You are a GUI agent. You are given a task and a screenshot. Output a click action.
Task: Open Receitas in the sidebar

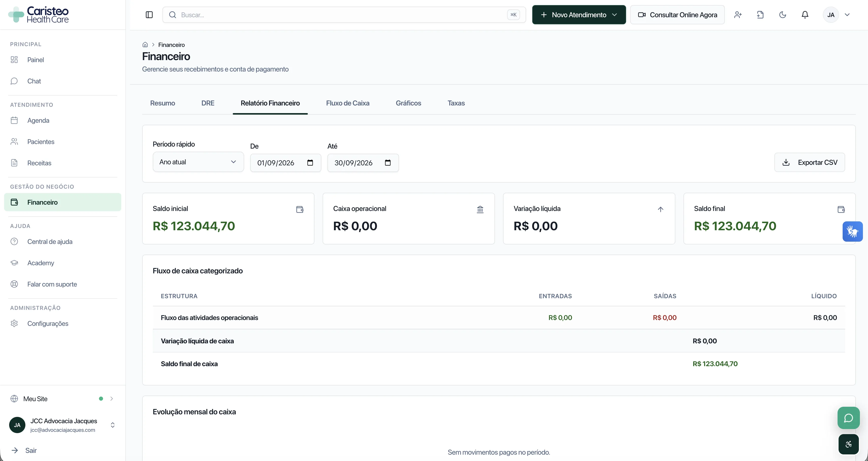[x=63, y=163]
